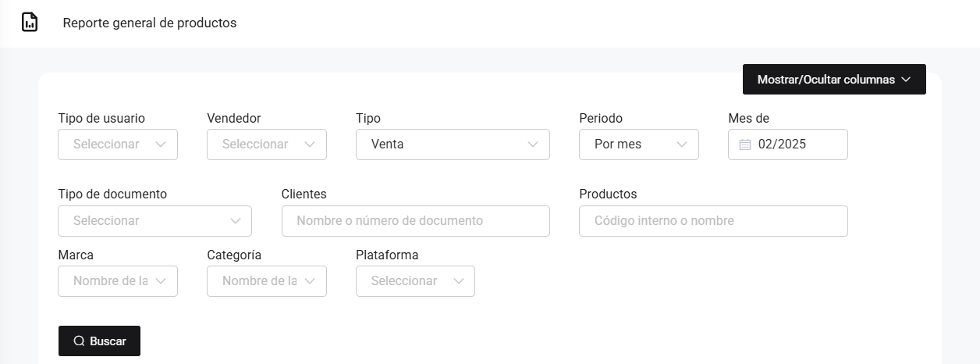Screen dimensions: 980x364
Task: Click the 02/2025 month value
Action: coord(782,145)
